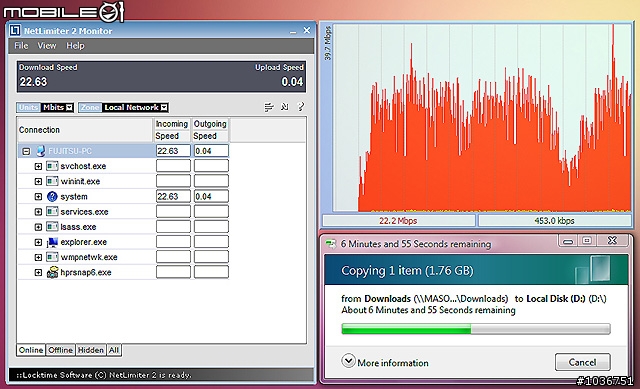Viewport: 640px width, 389px height.
Task: Click the system question mark icon
Action: [x=52, y=196]
